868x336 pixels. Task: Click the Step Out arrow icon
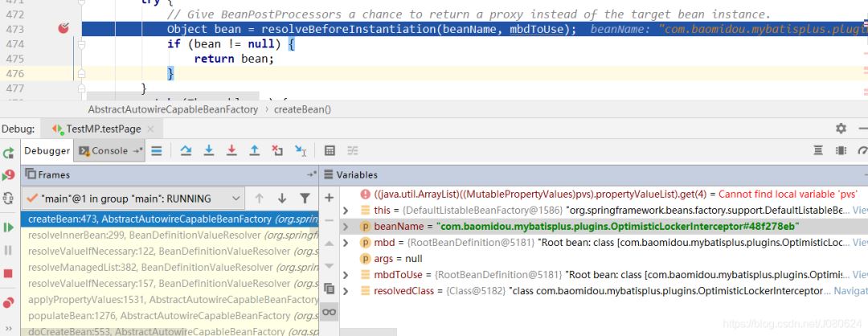tap(255, 150)
